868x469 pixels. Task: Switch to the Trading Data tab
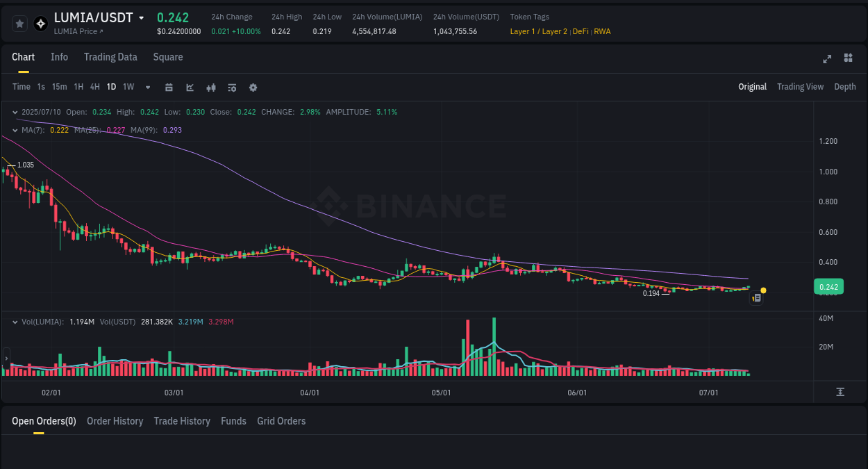point(110,57)
